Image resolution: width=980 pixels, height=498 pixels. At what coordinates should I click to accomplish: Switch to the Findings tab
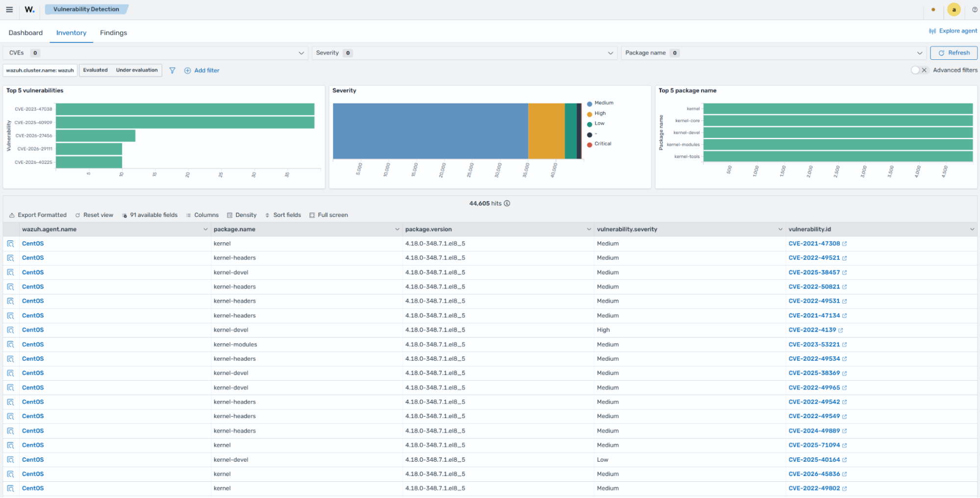click(x=113, y=33)
